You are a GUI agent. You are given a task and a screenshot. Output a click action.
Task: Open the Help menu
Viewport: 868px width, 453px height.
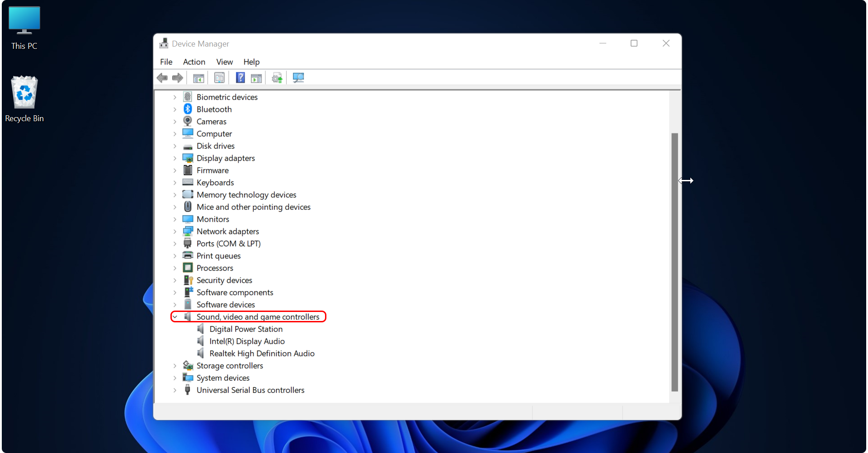[x=251, y=62]
